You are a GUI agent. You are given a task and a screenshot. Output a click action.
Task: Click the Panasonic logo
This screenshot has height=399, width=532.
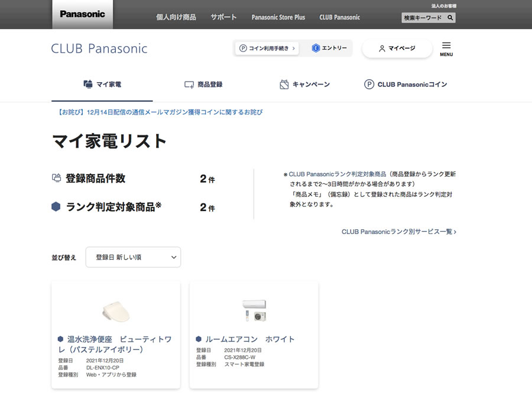pos(82,14)
